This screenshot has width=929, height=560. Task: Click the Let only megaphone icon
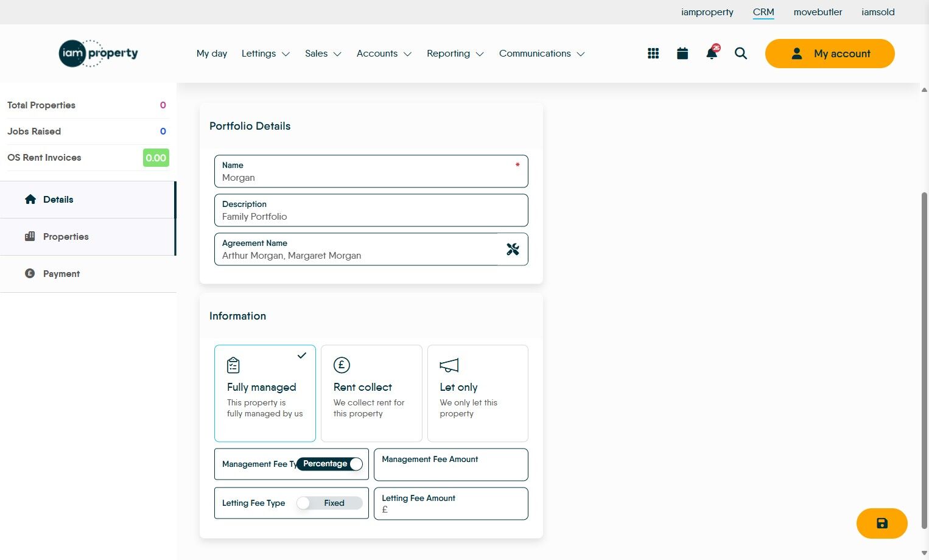tap(449, 365)
